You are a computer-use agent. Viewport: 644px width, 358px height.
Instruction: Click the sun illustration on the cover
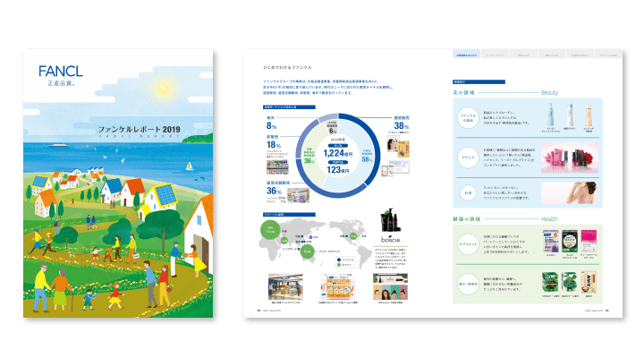point(164,89)
